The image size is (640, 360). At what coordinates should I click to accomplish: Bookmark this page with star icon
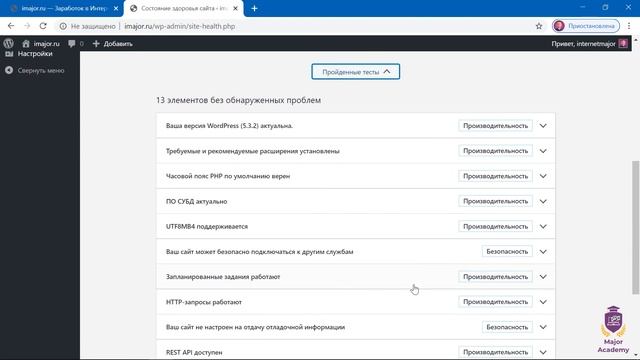[539, 26]
